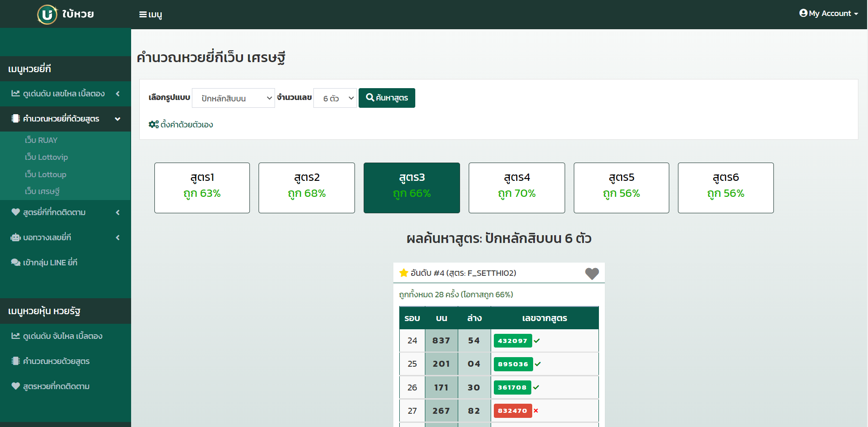
Task: Select the สูตร4 formula card
Action: 516,188
